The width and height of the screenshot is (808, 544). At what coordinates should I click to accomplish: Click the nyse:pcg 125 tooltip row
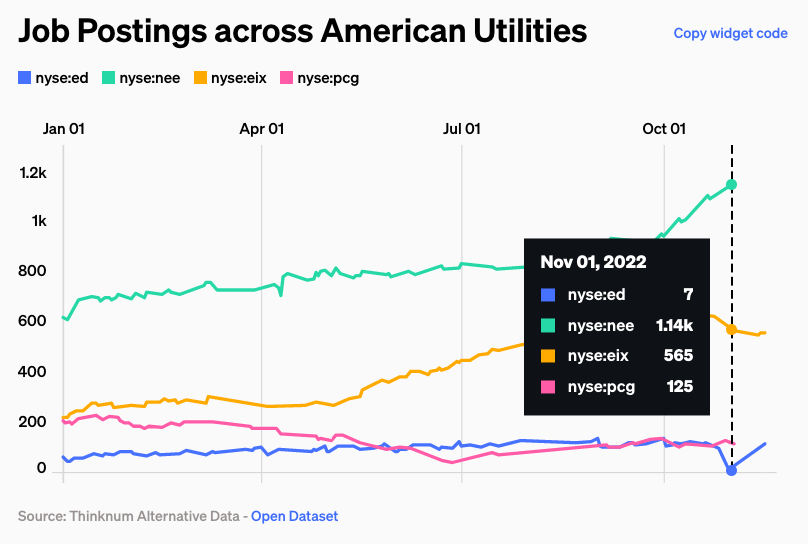point(617,386)
